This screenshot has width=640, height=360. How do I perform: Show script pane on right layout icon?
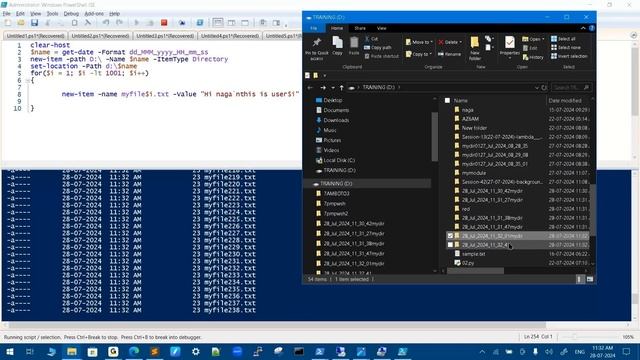231,23
